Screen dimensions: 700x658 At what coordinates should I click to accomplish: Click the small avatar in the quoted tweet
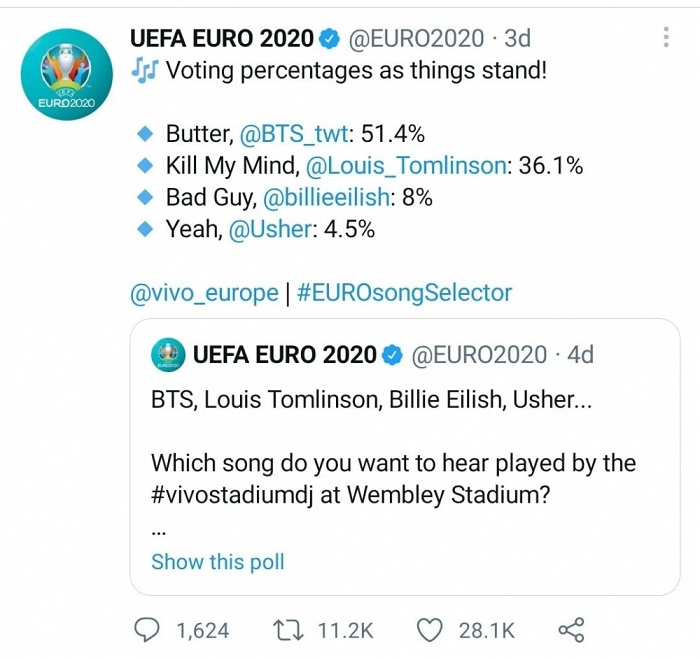(167, 354)
